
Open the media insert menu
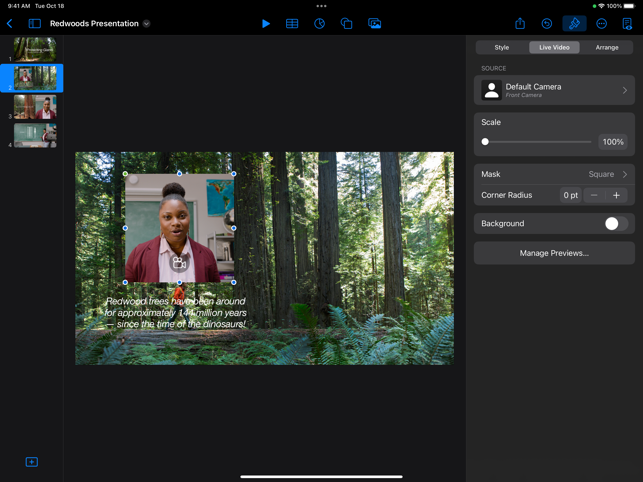(x=374, y=23)
